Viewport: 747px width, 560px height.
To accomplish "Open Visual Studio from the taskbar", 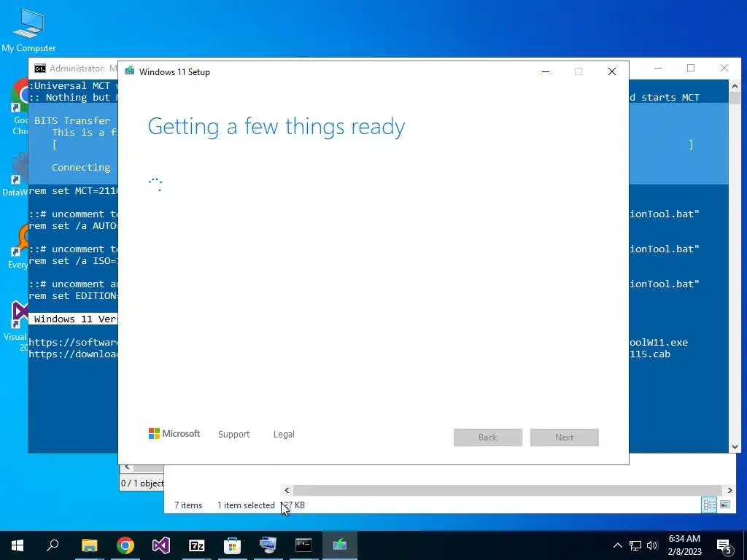I will [161, 545].
